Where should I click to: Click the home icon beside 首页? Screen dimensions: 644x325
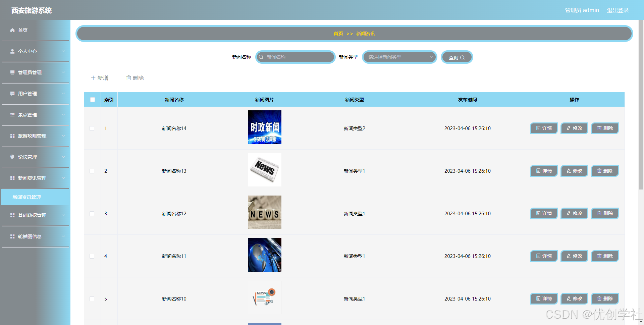click(x=12, y=30)
